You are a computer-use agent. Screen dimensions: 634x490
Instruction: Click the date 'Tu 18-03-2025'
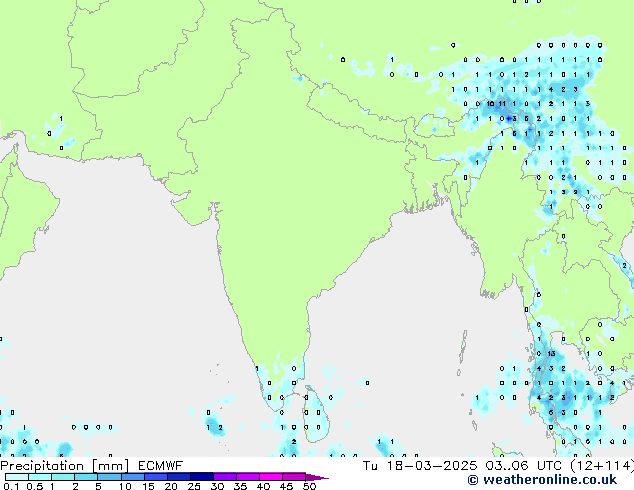pyautogui.click(x=420, y=466)
